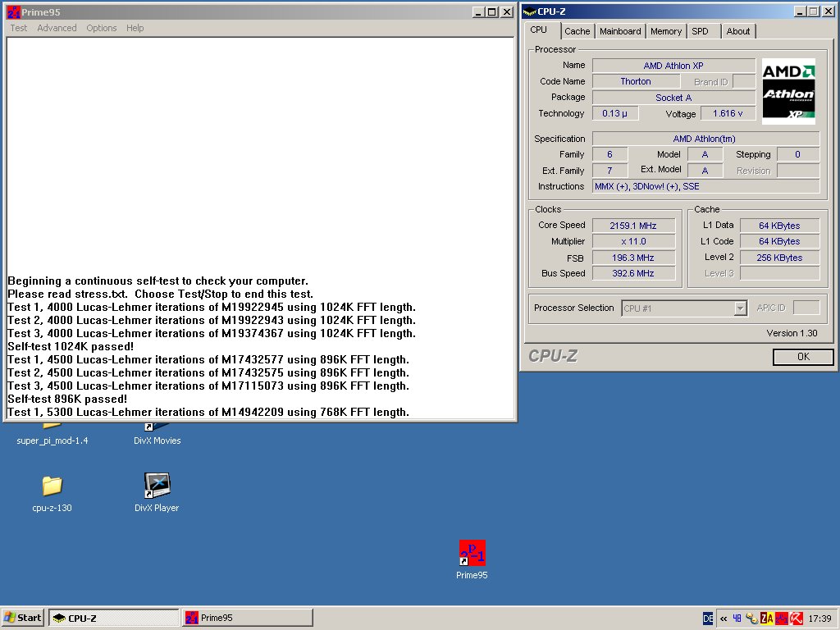This screenshot has width=840, height=630.
Task: Click the OK button in CPU-Z
Action: pyautogui.click(x=803, y=357)
